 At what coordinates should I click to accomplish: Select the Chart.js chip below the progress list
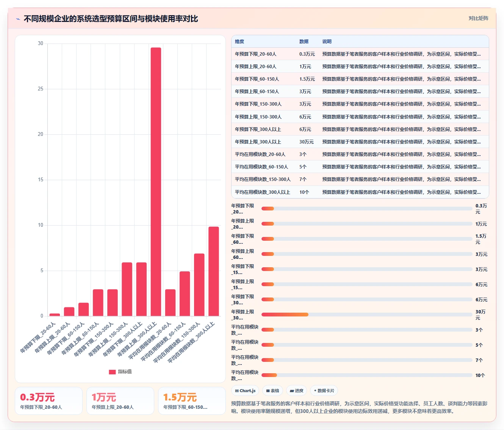[245, 391]
